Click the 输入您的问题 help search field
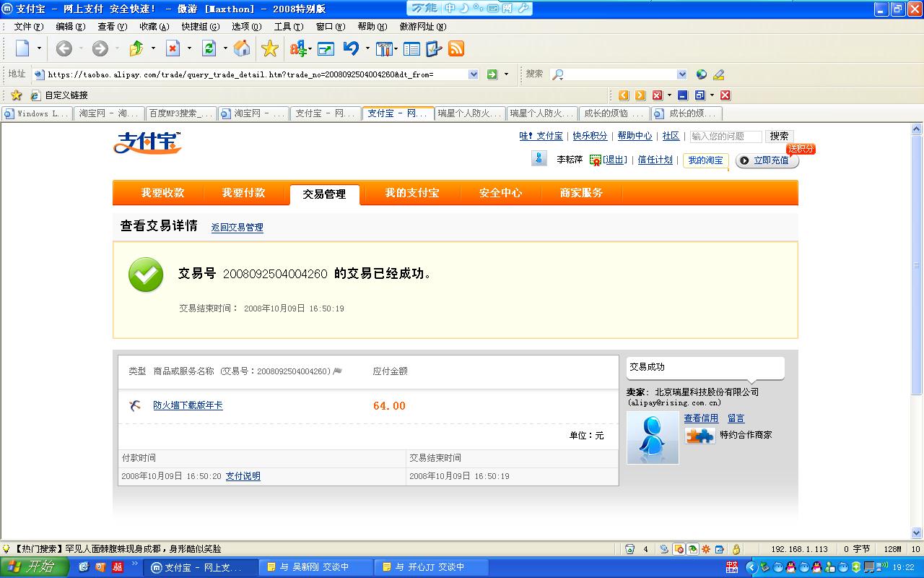Viewport: 924px width, 578px height. (x=725, y=137)
